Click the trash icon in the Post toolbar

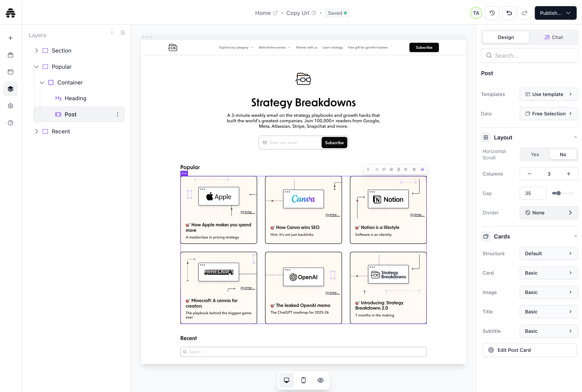tap(414, 170)
